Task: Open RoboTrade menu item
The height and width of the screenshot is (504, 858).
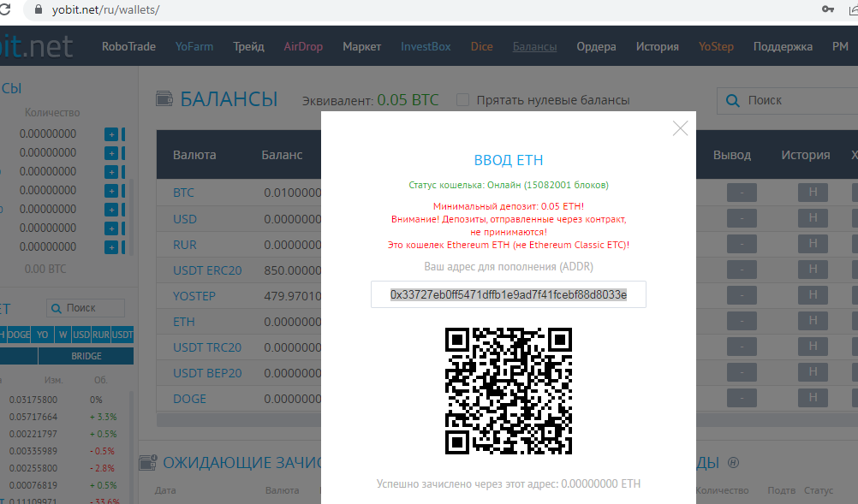Action: (128, 46)
